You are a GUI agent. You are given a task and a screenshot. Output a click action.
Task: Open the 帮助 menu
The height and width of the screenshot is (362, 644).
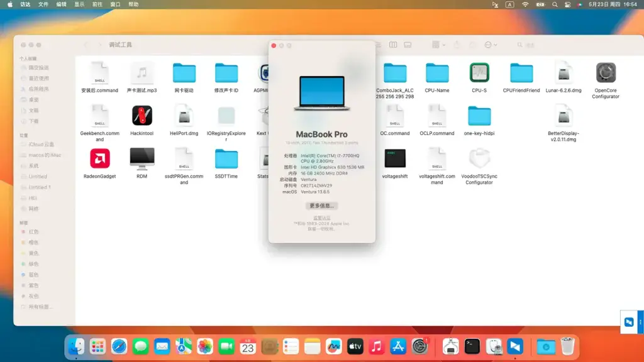coord(133,4)
